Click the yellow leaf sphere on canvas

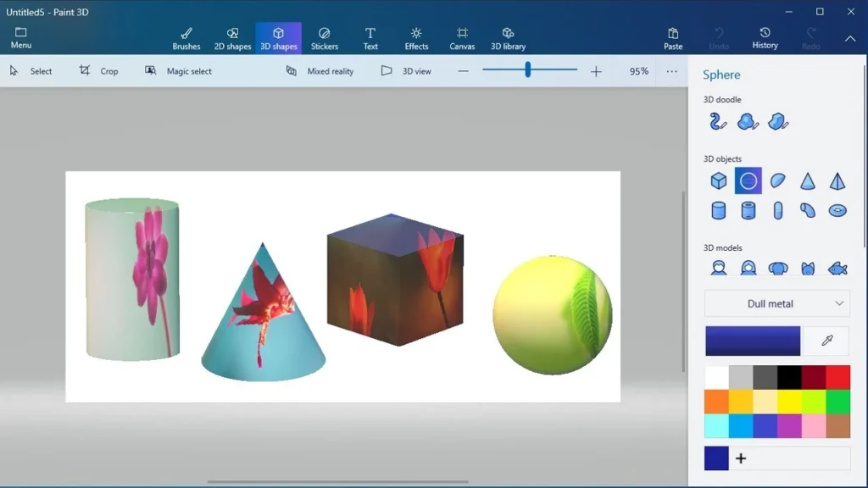(553, 315)
